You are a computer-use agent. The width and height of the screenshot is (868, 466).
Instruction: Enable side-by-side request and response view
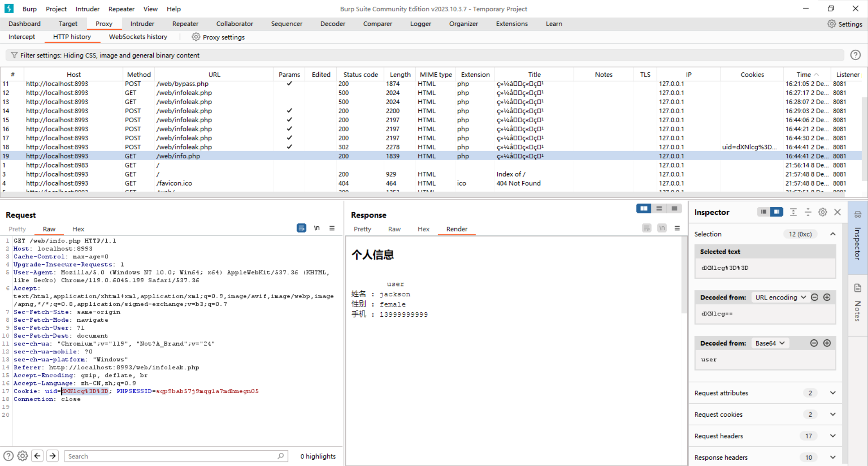coord(644,209)
